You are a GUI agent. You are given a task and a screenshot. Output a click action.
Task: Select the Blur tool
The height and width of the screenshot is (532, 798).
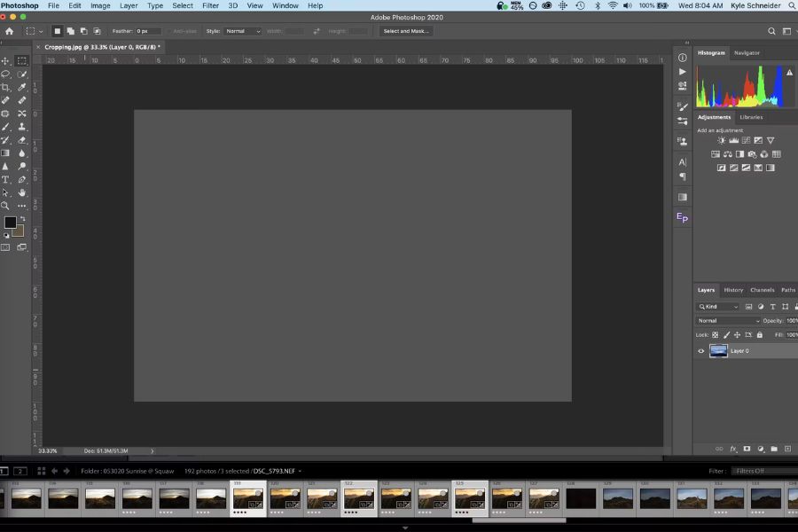pyautogui.click(x=22, y=153)
